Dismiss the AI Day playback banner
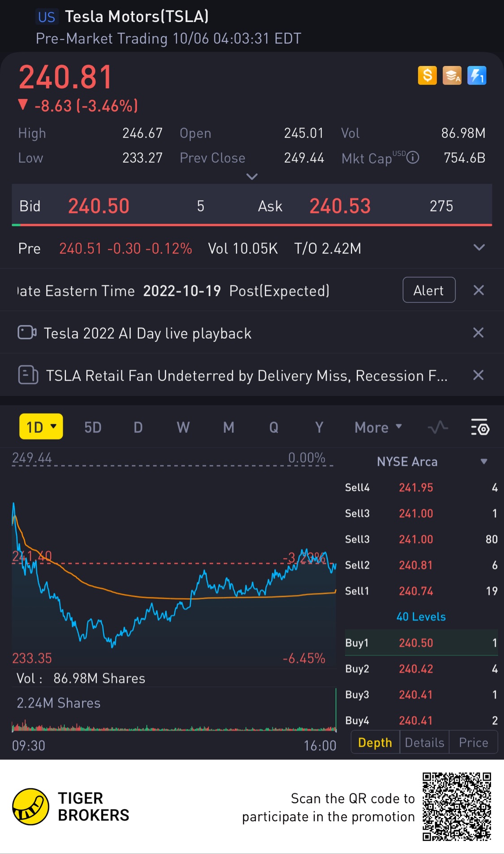 (478, 332)
